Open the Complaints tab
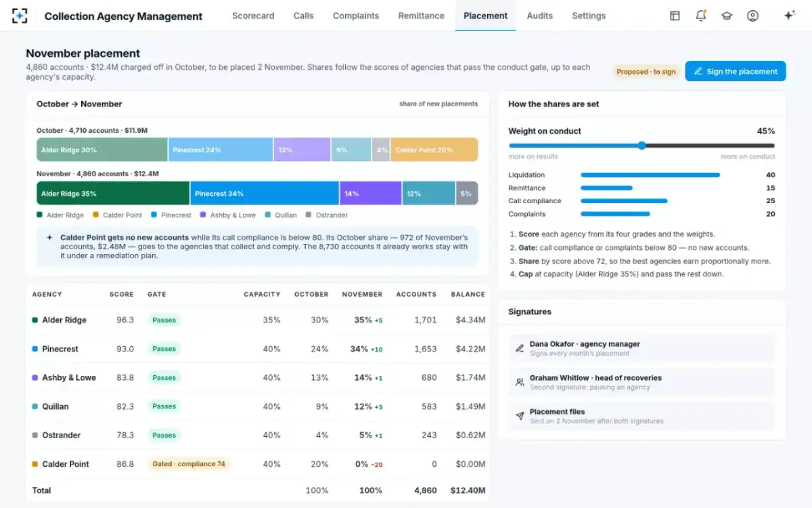 pyautogui.click(x=356, y=16)
